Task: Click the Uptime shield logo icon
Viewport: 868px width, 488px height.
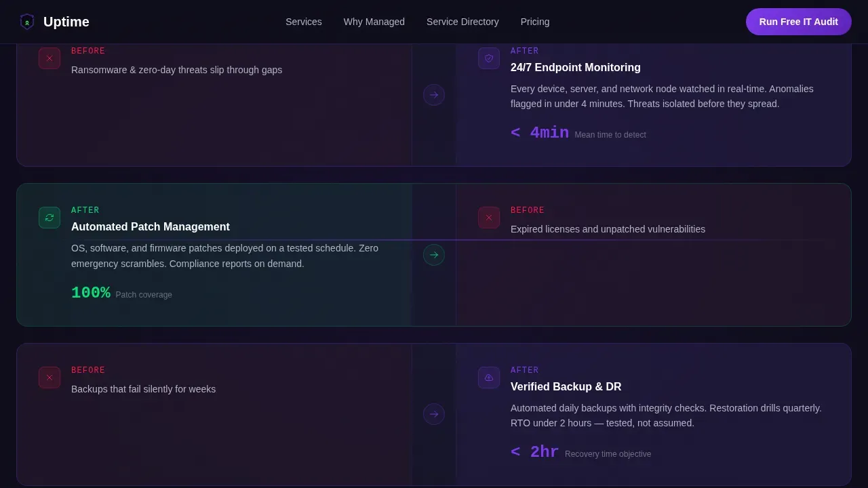Action: (x=27, y=22)
